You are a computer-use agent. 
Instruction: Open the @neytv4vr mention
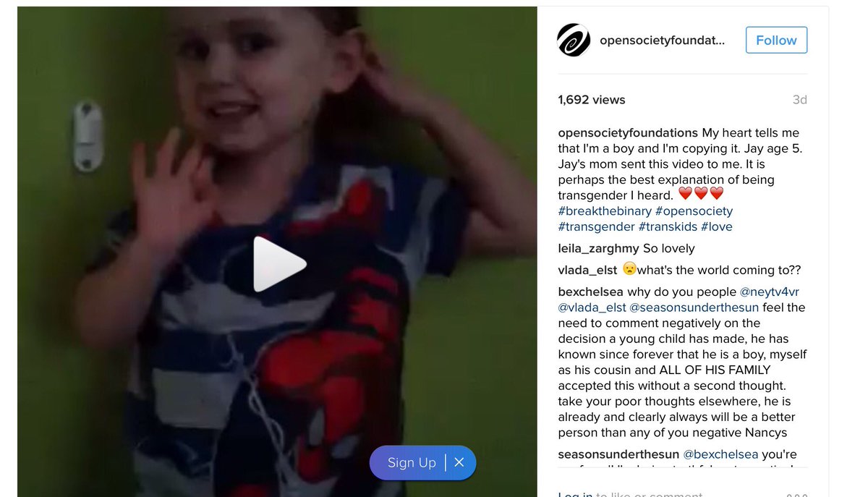click(769, 292)
